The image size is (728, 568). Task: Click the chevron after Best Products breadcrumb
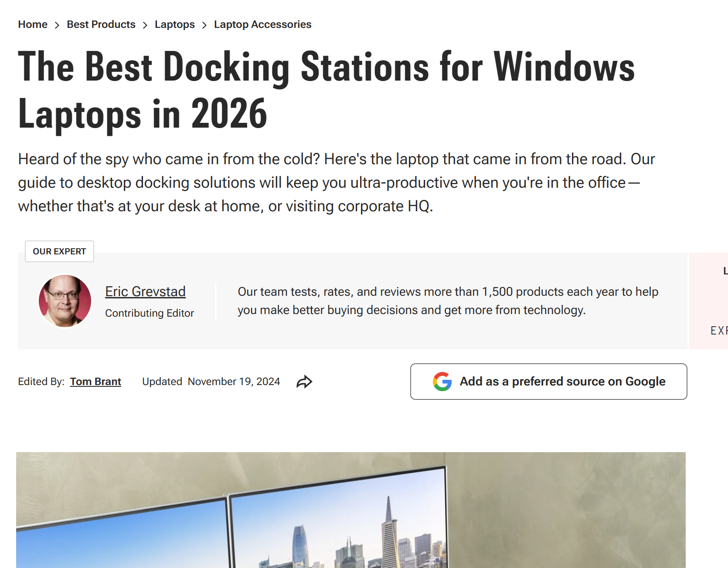[x=145, y=25]
